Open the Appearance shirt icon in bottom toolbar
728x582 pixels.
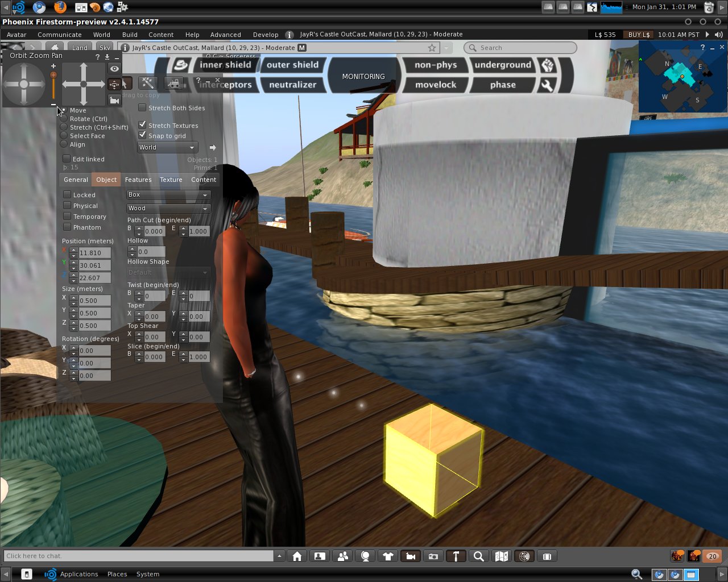tap(388, 556)
